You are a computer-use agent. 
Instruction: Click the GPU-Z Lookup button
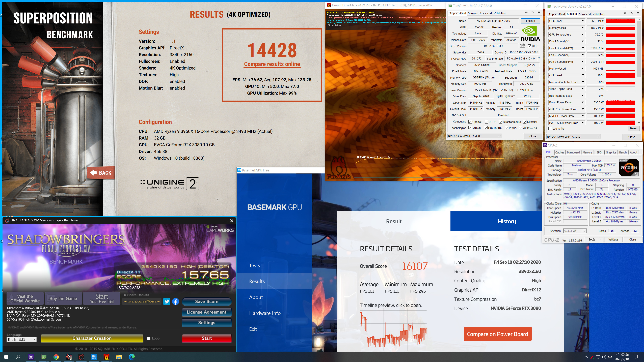[530, 21]
